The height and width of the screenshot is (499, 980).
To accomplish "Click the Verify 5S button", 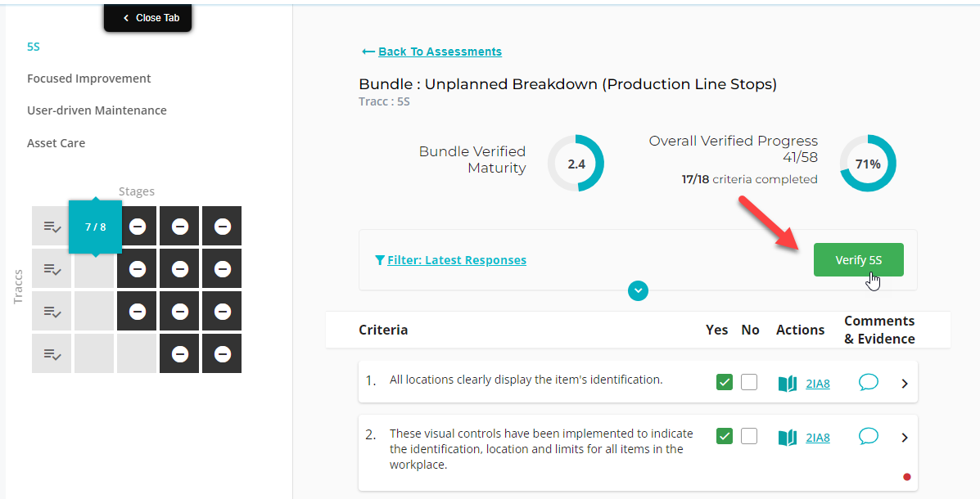I will [x=858, y=260].
